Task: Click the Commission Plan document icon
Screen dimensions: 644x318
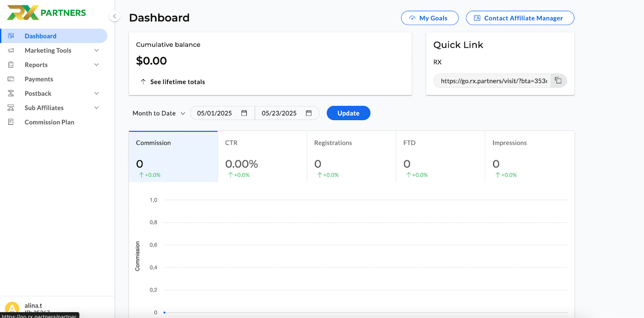Action: click(11, 122)
